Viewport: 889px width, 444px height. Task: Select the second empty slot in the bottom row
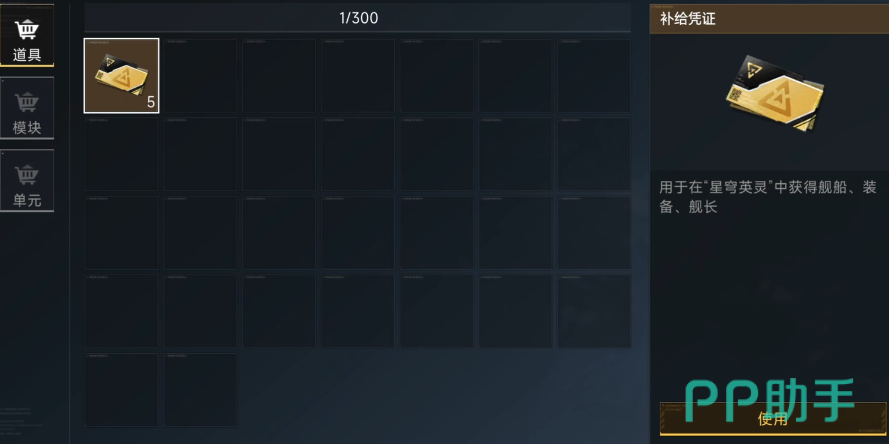point(200,390)
